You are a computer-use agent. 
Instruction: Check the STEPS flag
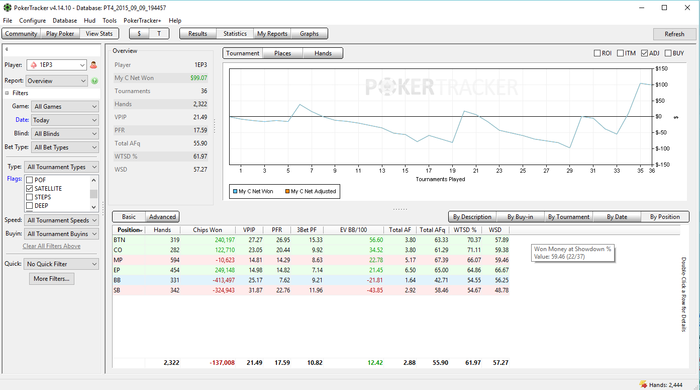[29, 197]
